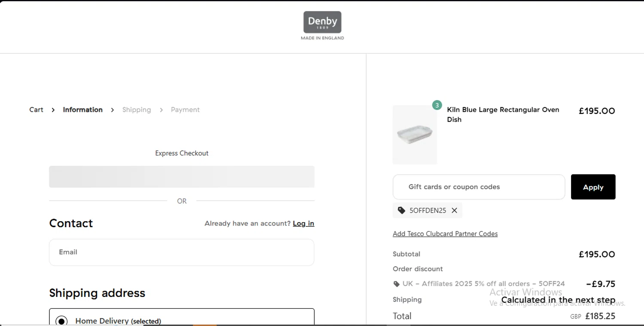Image resolution: width=644 pixels, height=326 pixels.
Task: Focus the Email input field
Action: tap(182, 252)
